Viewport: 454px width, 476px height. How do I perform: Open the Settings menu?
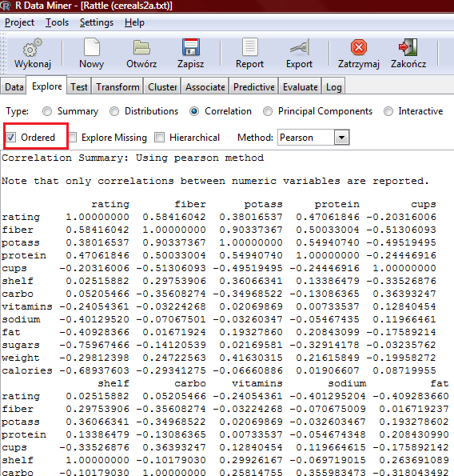[97, 22]
